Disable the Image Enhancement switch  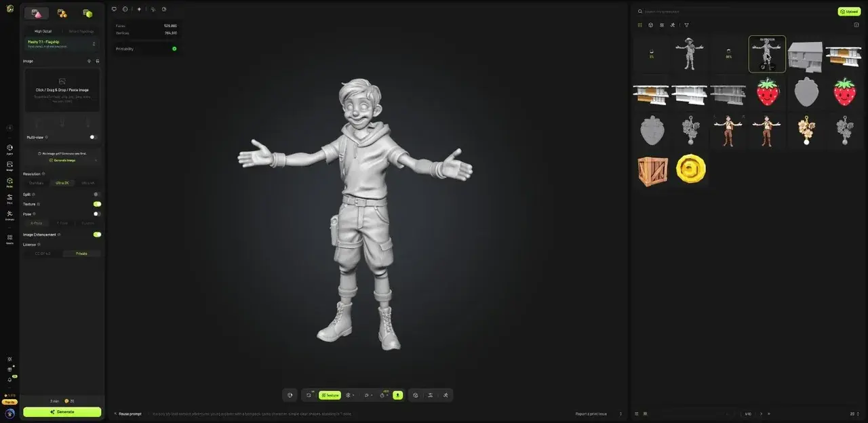click(x=97, y=235)
